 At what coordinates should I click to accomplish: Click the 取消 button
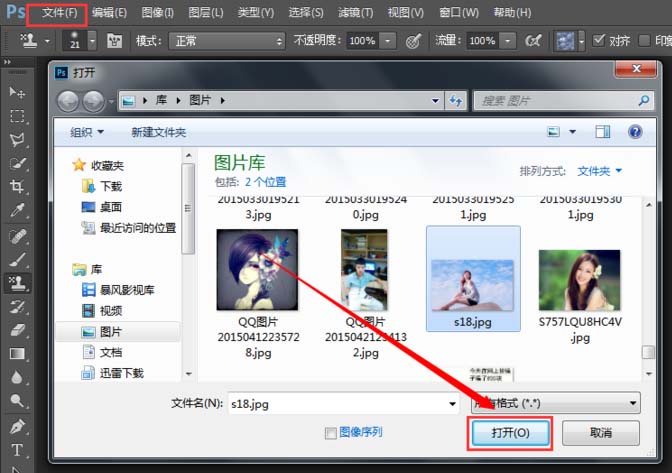click(600, 433)
